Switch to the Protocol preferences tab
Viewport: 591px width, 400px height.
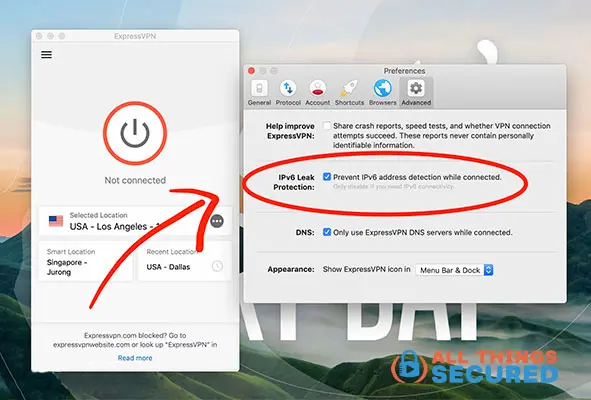(x=288, y=93)
